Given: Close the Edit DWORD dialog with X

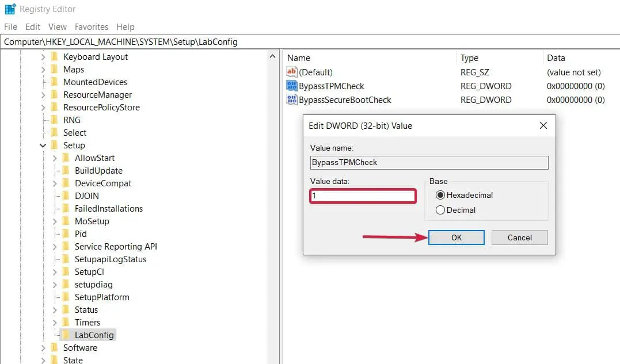Looking at the screenshot, I should [x=543, y=125].
